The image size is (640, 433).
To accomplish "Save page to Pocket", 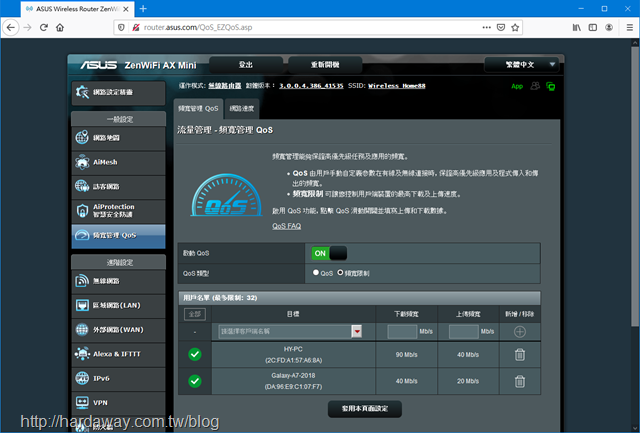I will (x=501, y=27).
